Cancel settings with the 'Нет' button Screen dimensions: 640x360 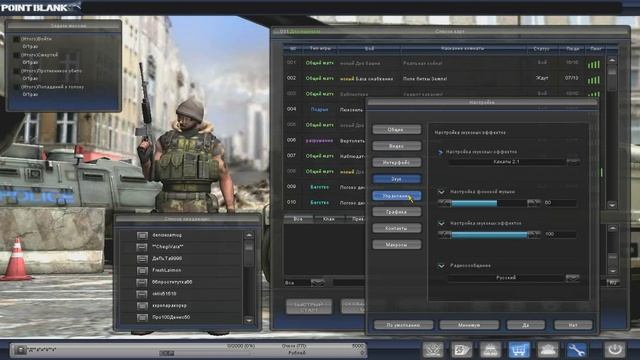click(x=573, y=325)
